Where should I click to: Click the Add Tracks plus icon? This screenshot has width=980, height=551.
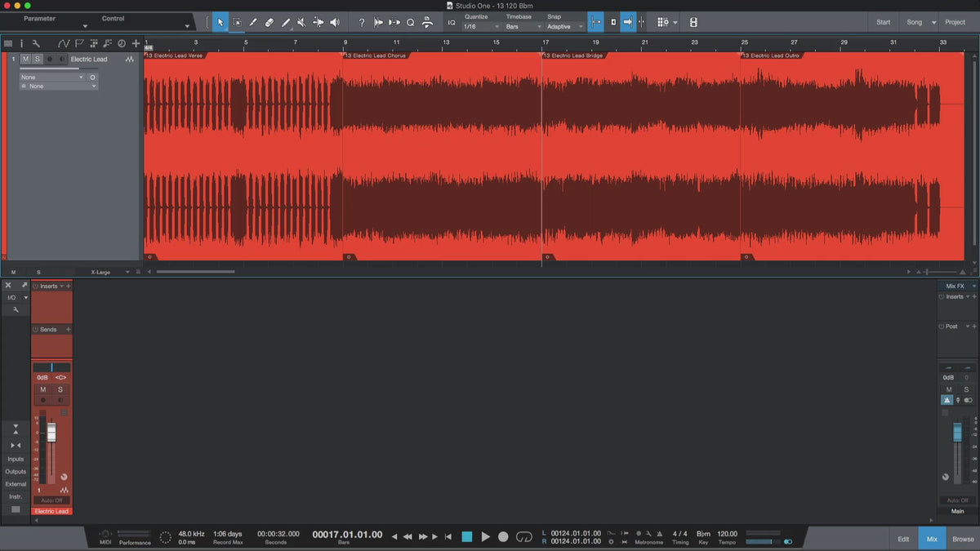136,43
